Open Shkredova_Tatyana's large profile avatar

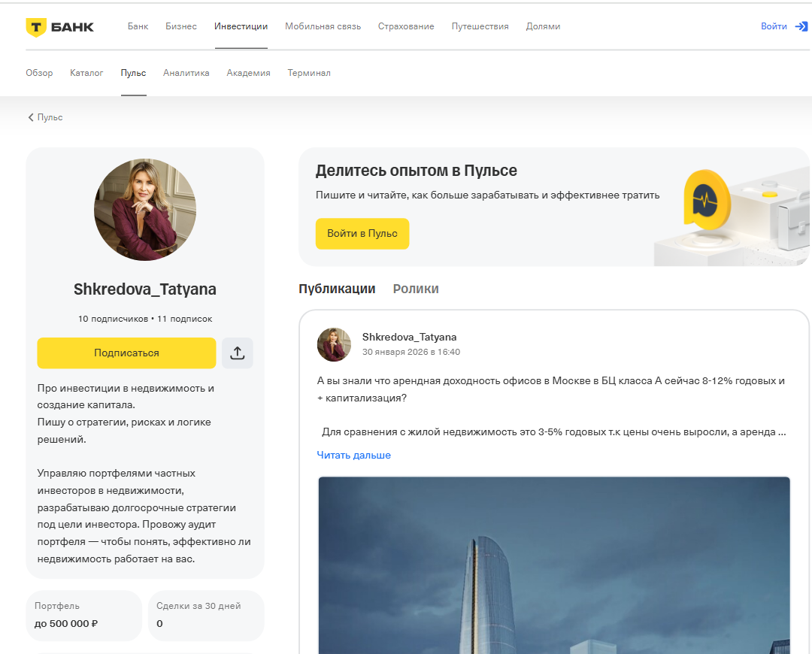tap(145, 210)
